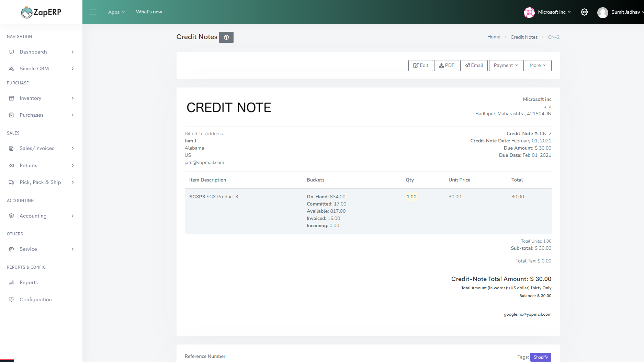Screen dimensions: 644x362
Task: Open the settings gear icon in header
Action: tap(584, 12)
